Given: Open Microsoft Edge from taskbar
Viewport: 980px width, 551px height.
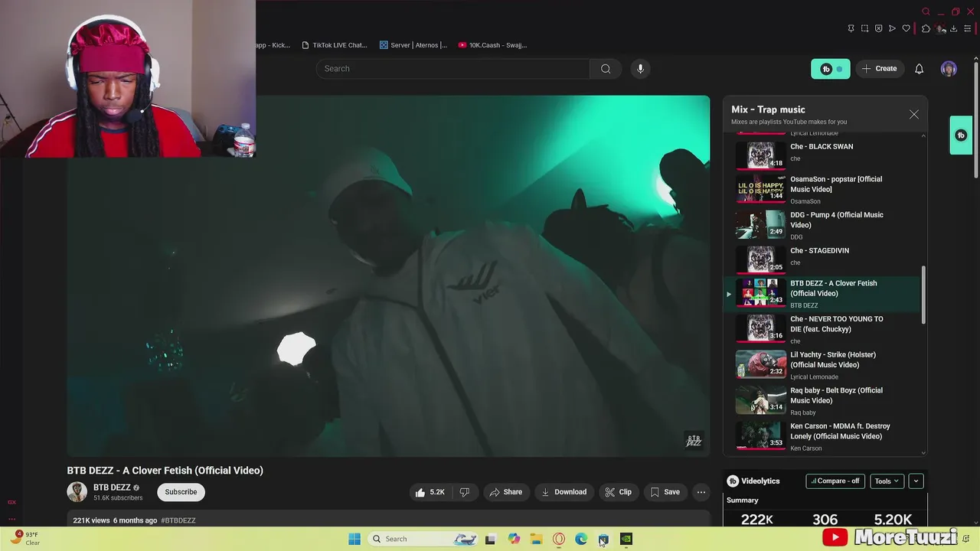Looking at the screenshot, I should click(581, 539).
